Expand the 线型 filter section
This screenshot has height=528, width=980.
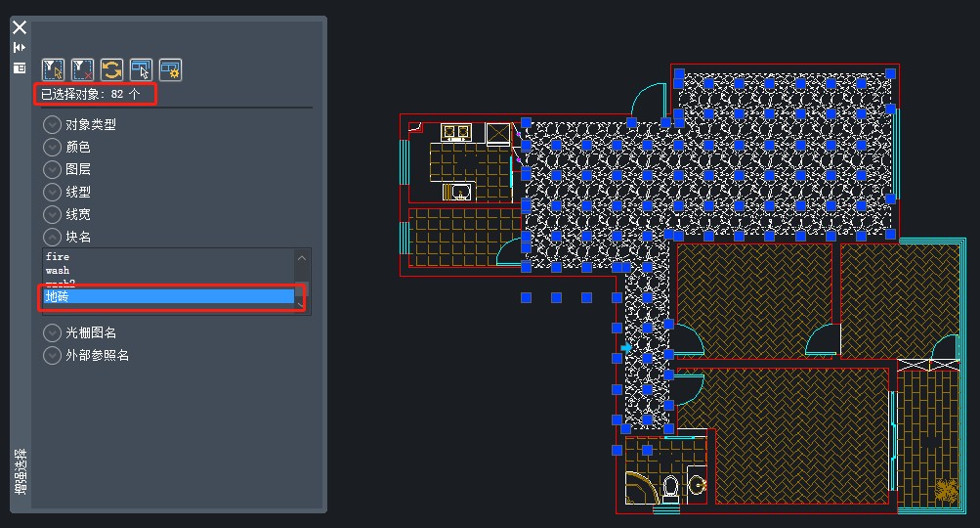click(52, 192)
